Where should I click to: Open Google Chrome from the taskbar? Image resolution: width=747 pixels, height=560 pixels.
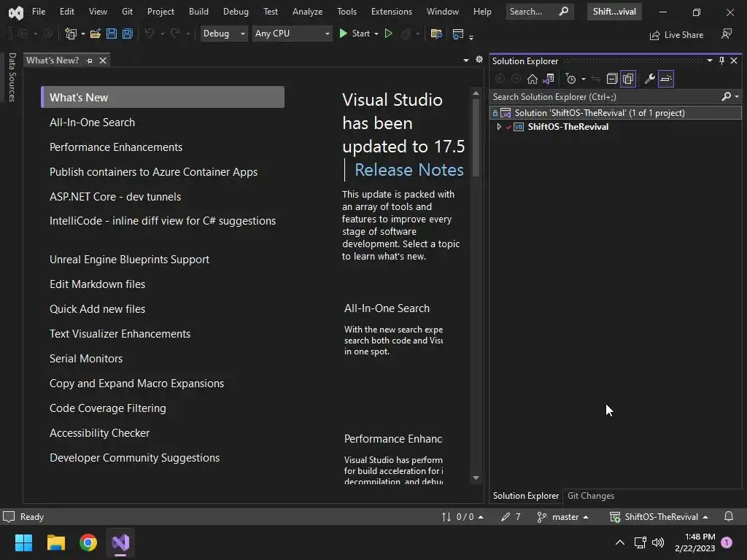click(88, 542)
